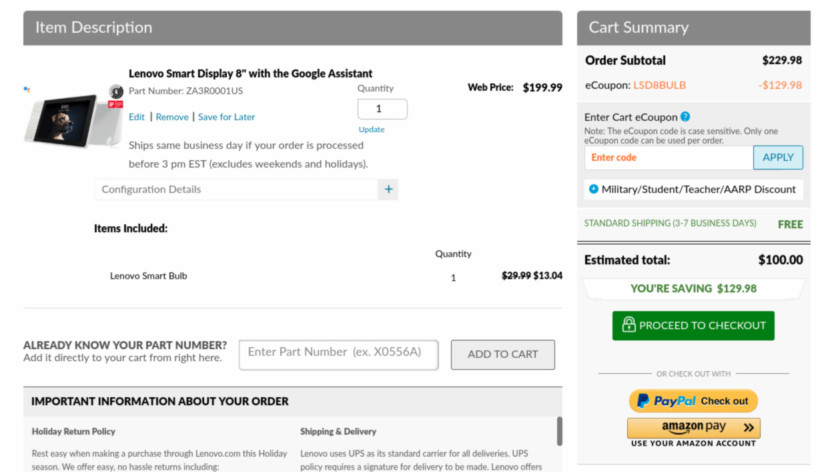840x472 pixels.
Task: Expand Configuration Details with plus icon
Action: [388, 189]
